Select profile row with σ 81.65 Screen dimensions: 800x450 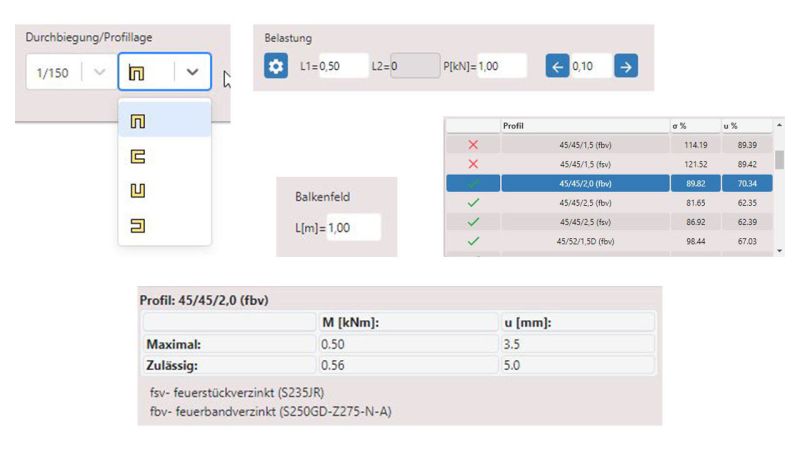(585, 202)
